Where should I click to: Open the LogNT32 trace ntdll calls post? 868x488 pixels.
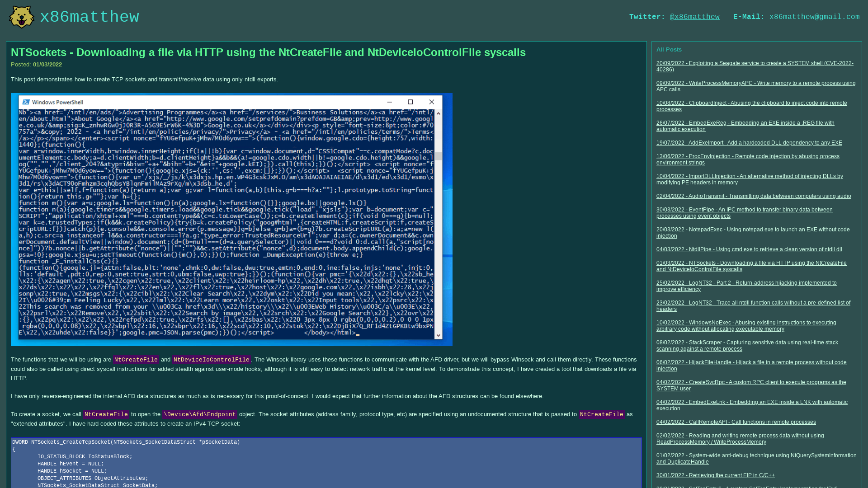[x=753, y=306]
